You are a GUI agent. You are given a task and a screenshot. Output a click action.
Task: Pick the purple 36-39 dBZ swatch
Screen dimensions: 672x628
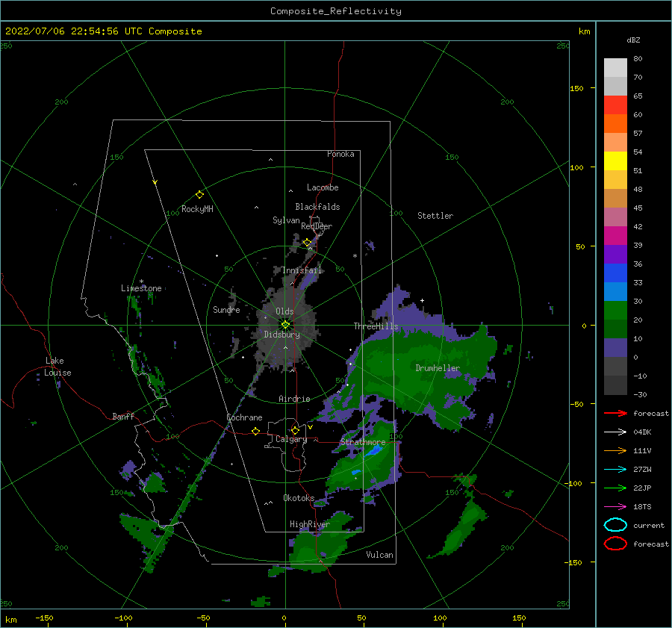(615, 255)
